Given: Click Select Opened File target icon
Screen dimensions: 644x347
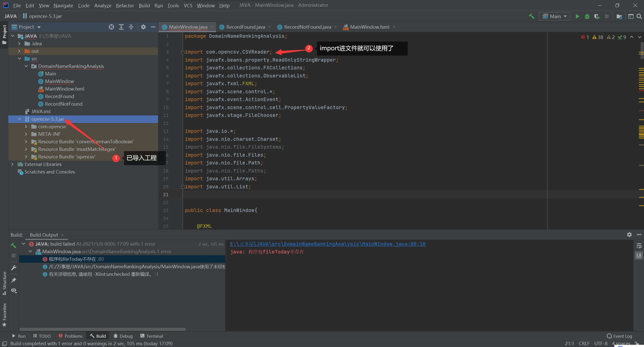Looking at the screenshot, I should point(111,27).
